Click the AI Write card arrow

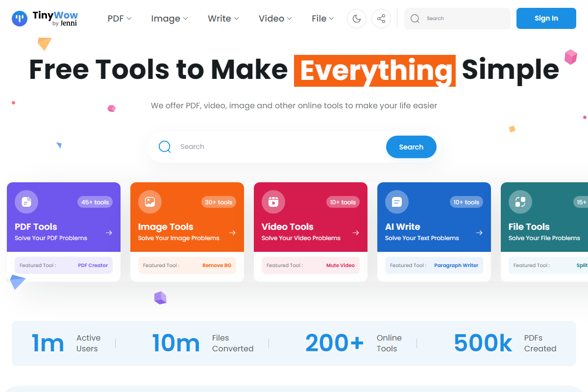[x=480, y=233]
